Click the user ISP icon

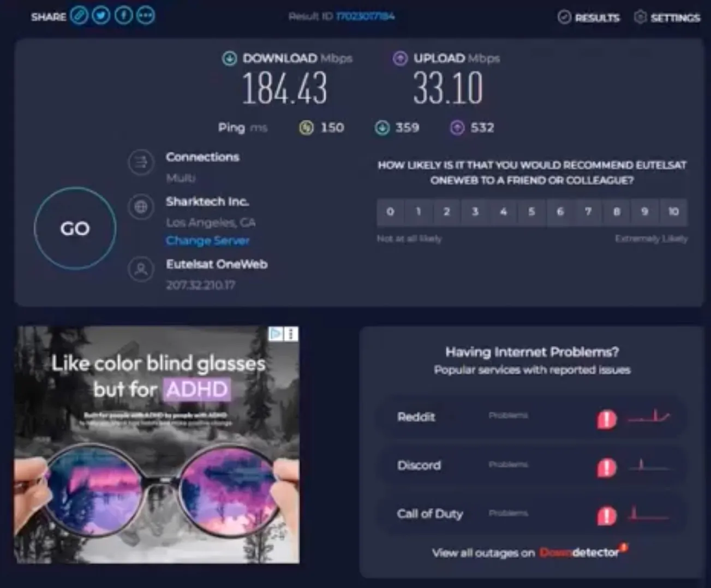141,269
